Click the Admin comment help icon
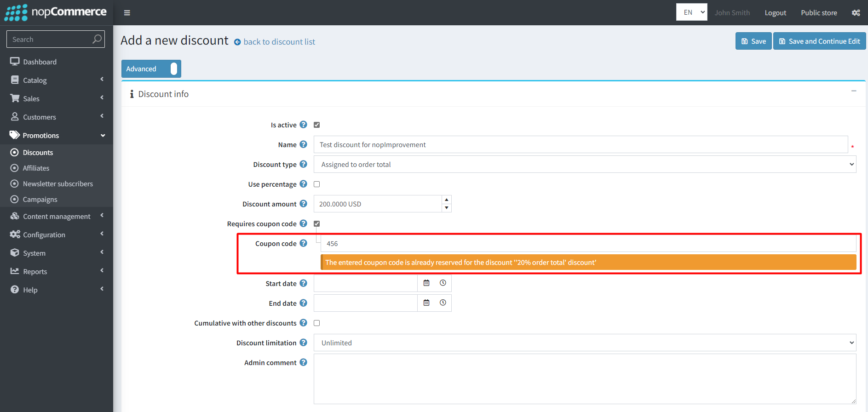 (x=303, y=362)
